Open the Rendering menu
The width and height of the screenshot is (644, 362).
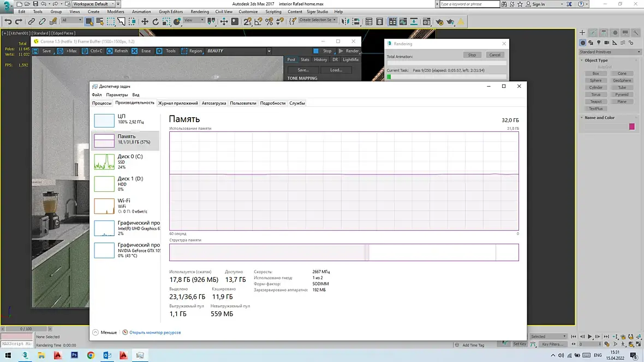(200, 11)
